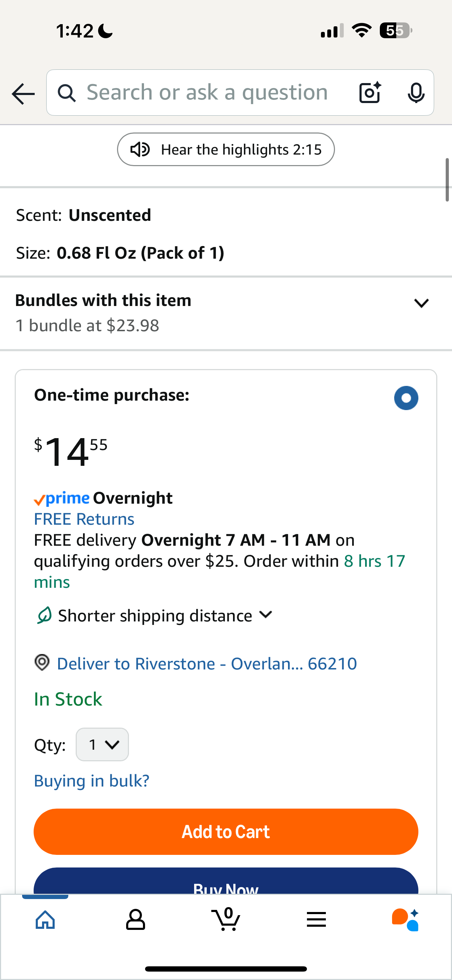
Task: Open the Buying in bulk link
Action: (x=92, y=781)
